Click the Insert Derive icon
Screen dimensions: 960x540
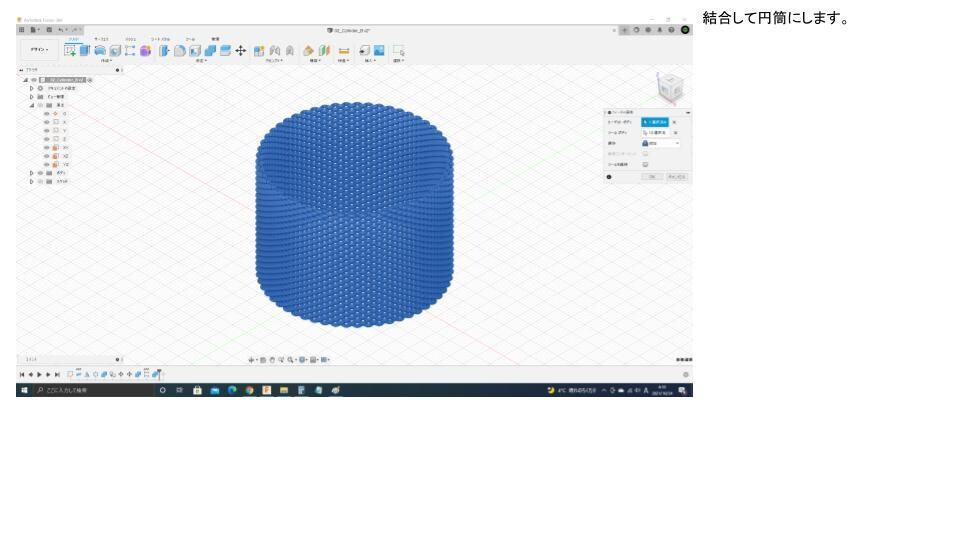pyautogui.click(x=364, y=51)
